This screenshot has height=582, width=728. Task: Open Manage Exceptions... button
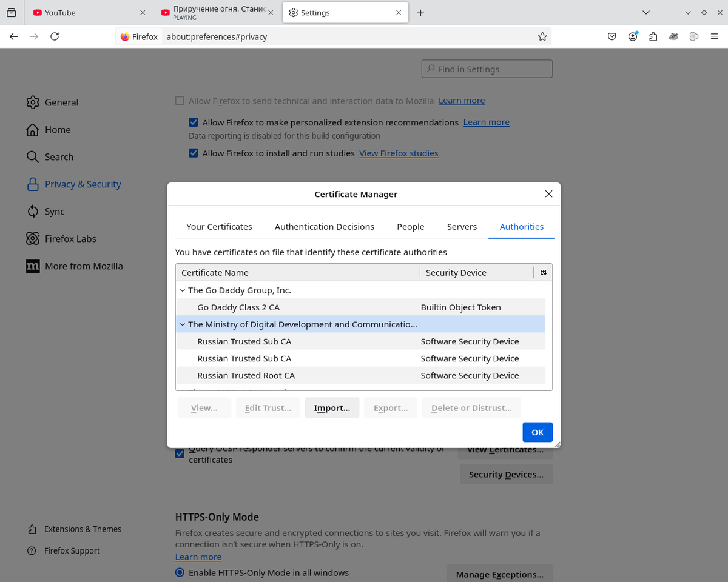coord(500,574)
